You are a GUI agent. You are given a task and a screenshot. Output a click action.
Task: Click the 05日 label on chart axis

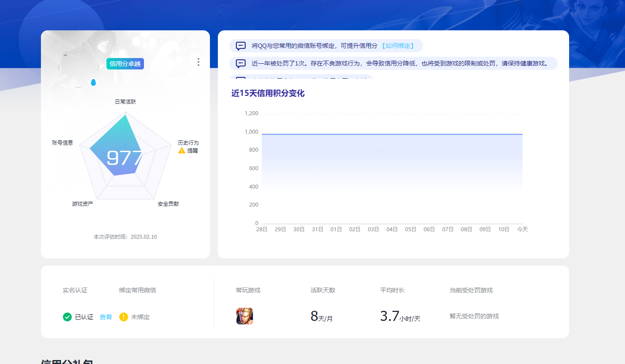click(411, 229)
